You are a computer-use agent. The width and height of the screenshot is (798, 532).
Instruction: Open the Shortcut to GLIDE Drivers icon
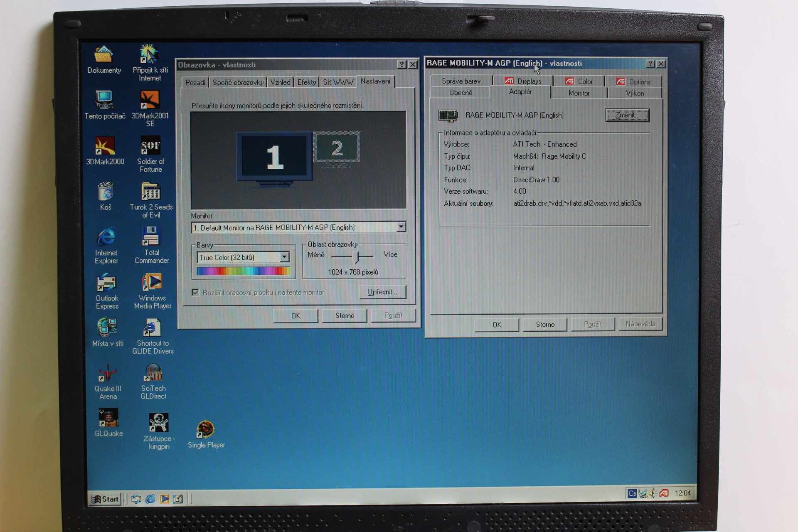click(x=153, y=336)
